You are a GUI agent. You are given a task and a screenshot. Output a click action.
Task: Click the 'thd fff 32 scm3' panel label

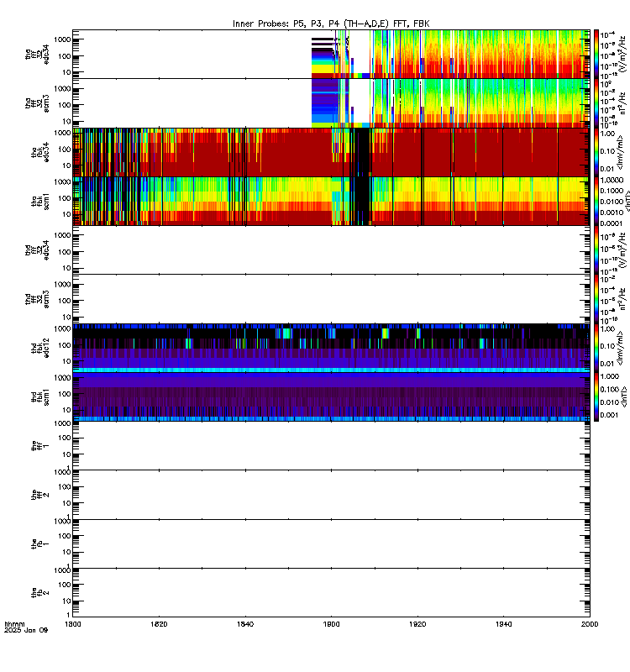tap(37, 299)
